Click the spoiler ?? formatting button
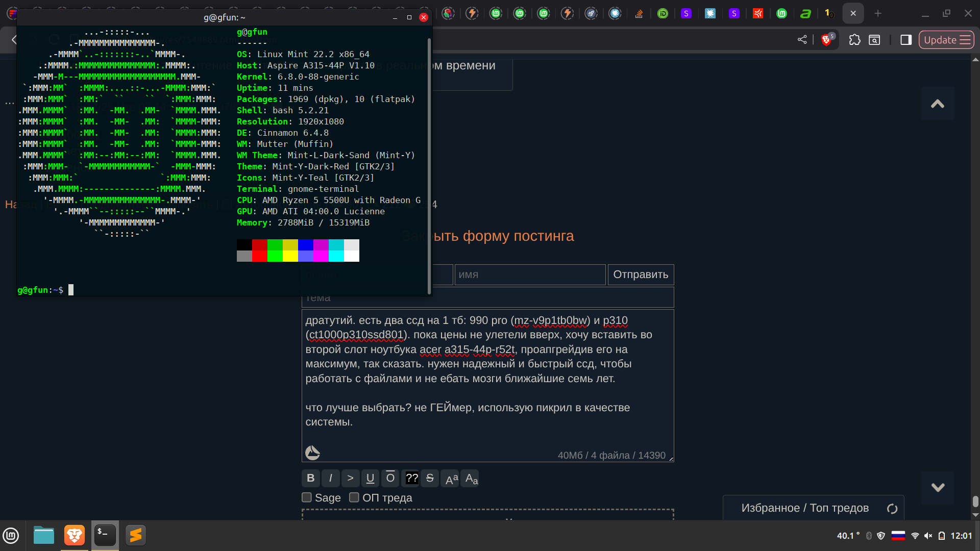 click(411, 478)
